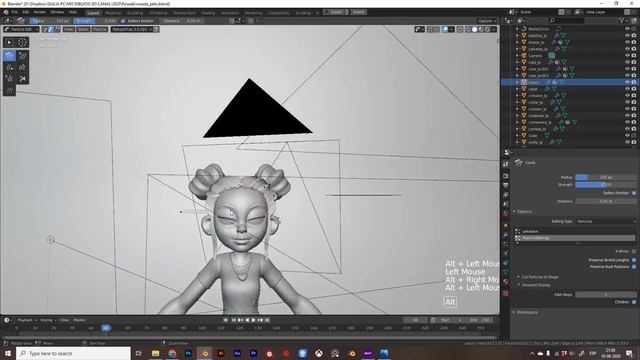This screenshot has width=640, height=360.
Task: Open the Modifiers properties tab (wrench)
Action: pos(506,235)
